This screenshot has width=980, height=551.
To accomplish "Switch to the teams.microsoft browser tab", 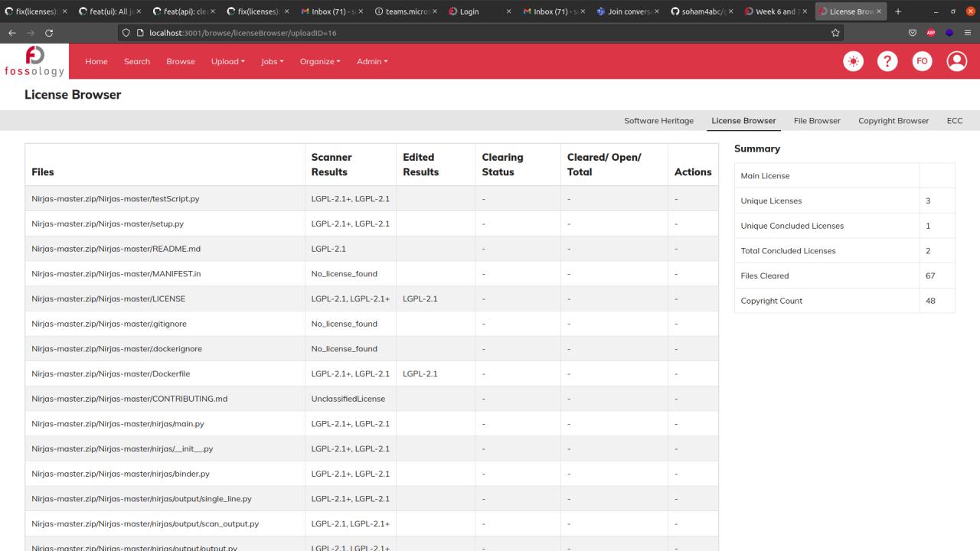I will click(406, 11).
